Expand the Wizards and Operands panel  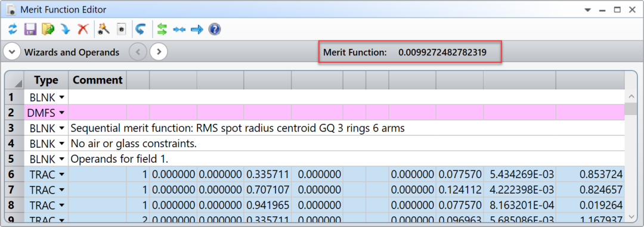(x=12, y=52)
